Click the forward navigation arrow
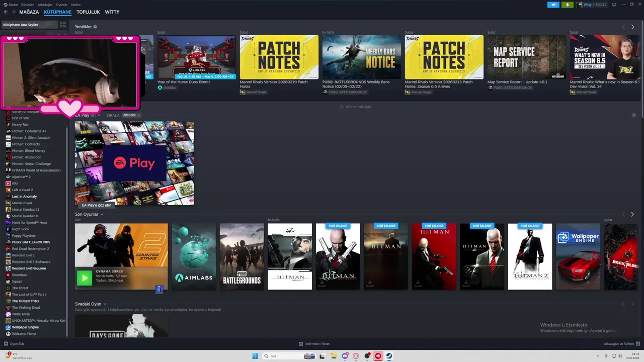The width and height of the screenshot is (644, 362). (13, 12)
